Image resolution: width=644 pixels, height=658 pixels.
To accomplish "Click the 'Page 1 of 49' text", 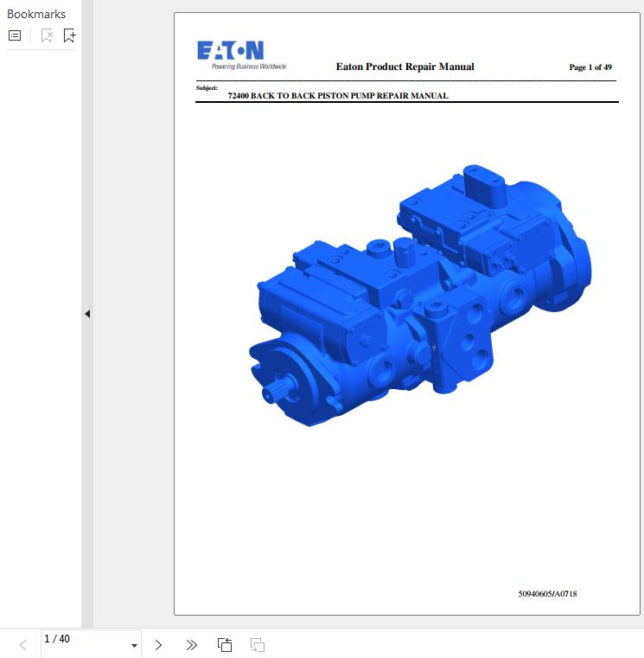I will pyautogui.click(x=590, y=67).
